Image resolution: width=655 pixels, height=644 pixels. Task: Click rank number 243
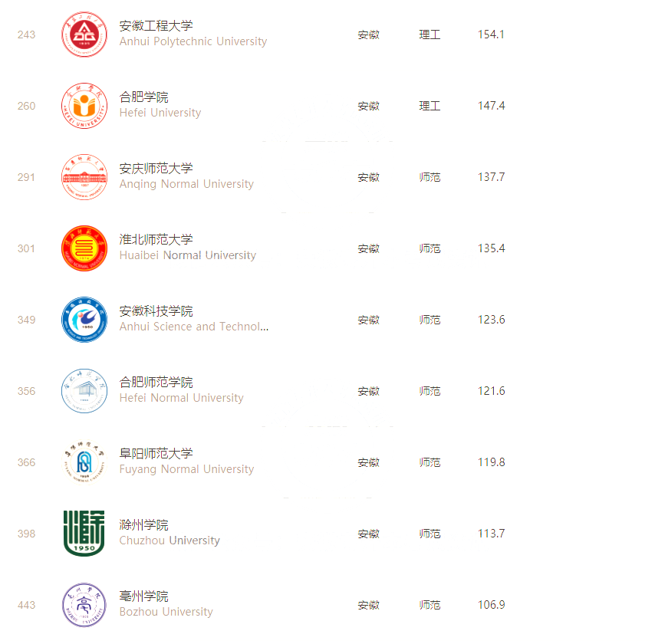(x=26, y=34)
